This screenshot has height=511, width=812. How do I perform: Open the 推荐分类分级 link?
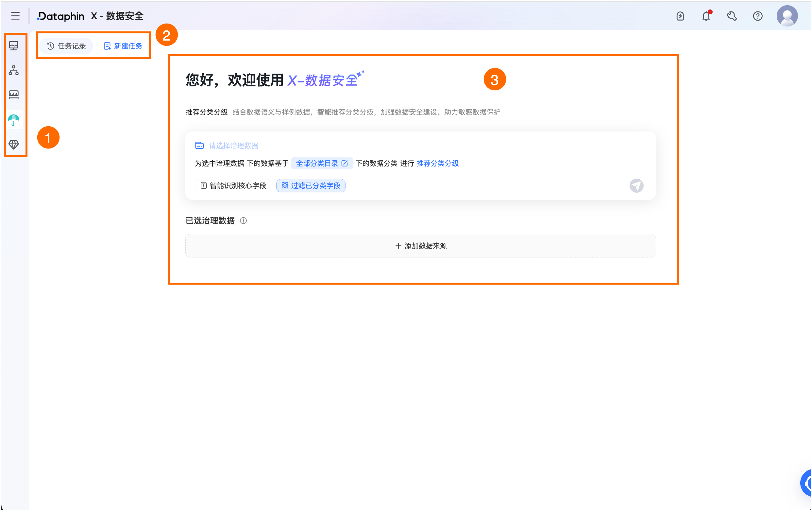coord(437,163)
